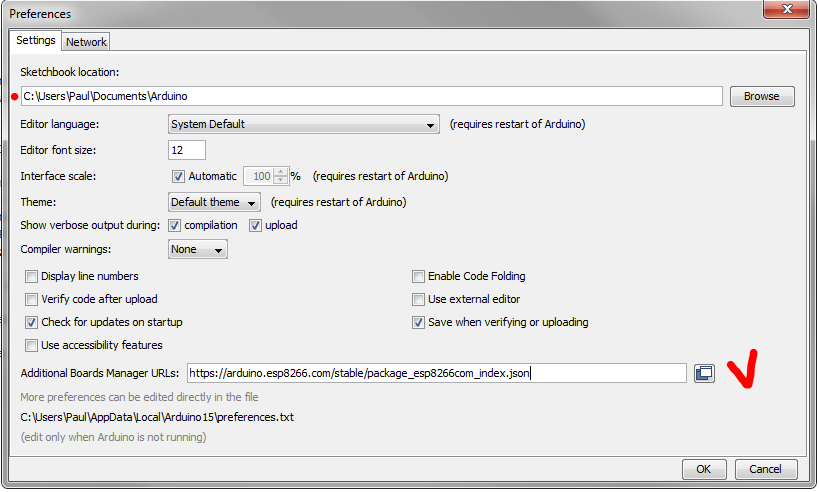This screenshot has width=819, height=492.
Task: Open the Compiler warnings dropdown
Action: [197, 250]
